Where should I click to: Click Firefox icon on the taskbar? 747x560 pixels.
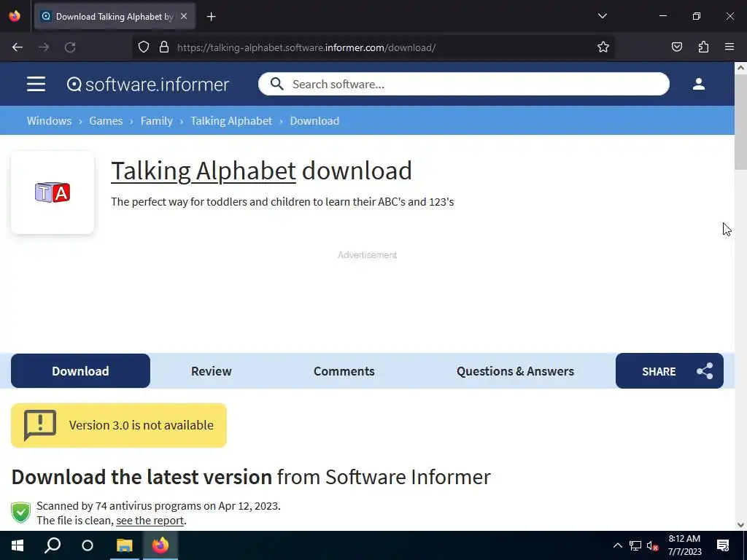tap(160, 545)
